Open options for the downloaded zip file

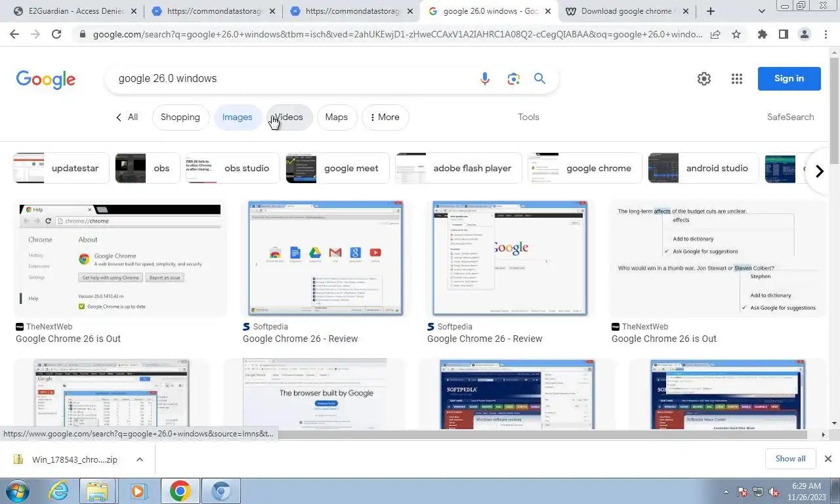coord(140,459)
